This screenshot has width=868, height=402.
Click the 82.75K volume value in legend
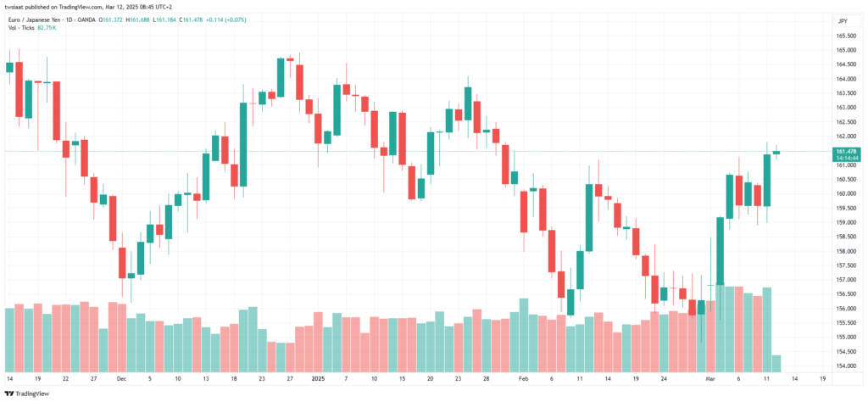[x=45, y=27]
